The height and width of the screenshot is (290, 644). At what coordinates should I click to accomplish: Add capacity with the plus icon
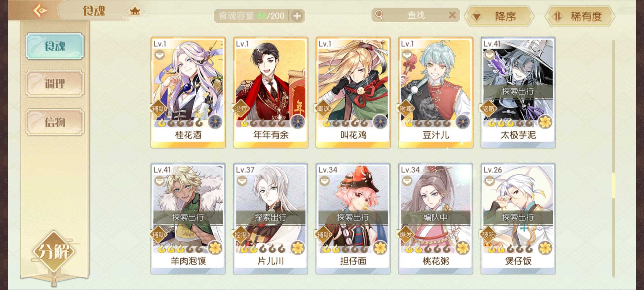(297, 16)
